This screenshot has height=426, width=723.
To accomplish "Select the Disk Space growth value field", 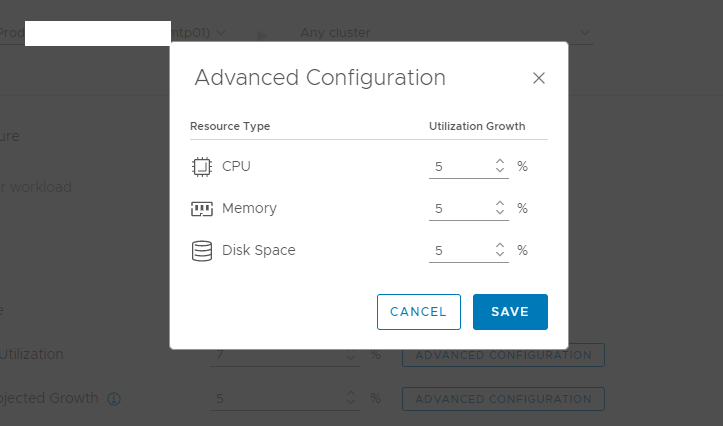I will click(x=460, y=251).
